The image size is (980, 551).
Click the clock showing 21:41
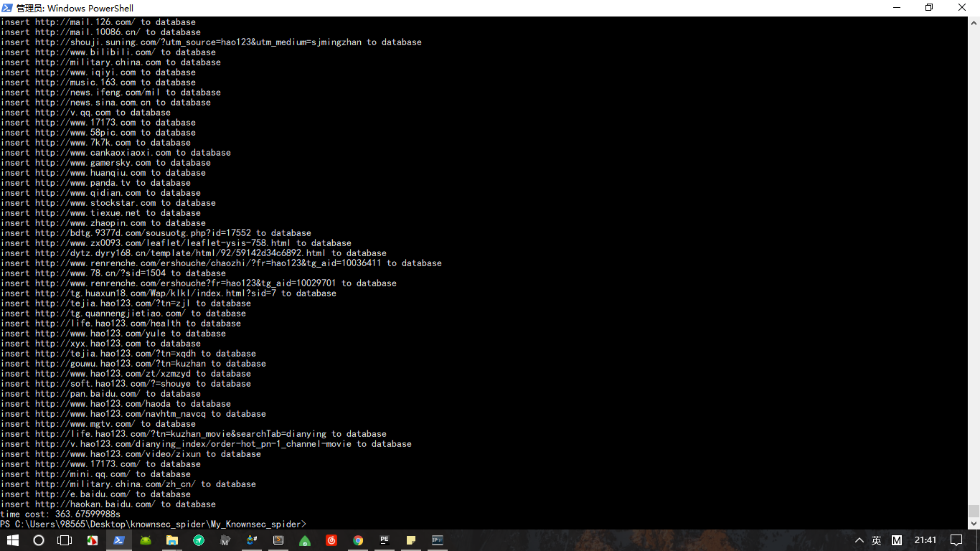tap(925, 540)
